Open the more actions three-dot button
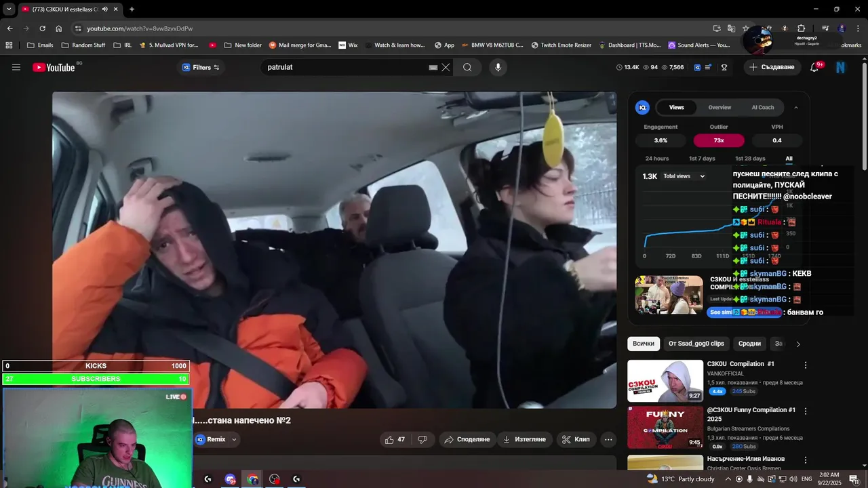This screenshot has height=488, width=868. pyautogui.click(x=608, y=439)
